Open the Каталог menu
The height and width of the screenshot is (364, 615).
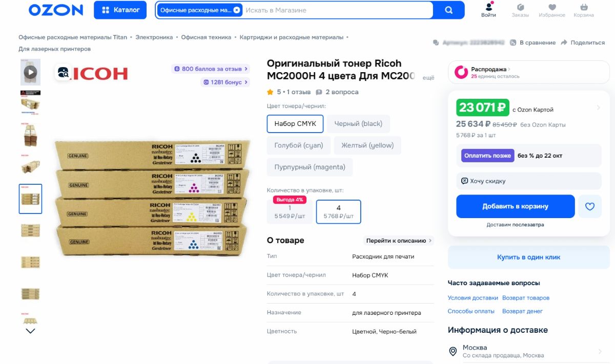(x=120, y=10)
